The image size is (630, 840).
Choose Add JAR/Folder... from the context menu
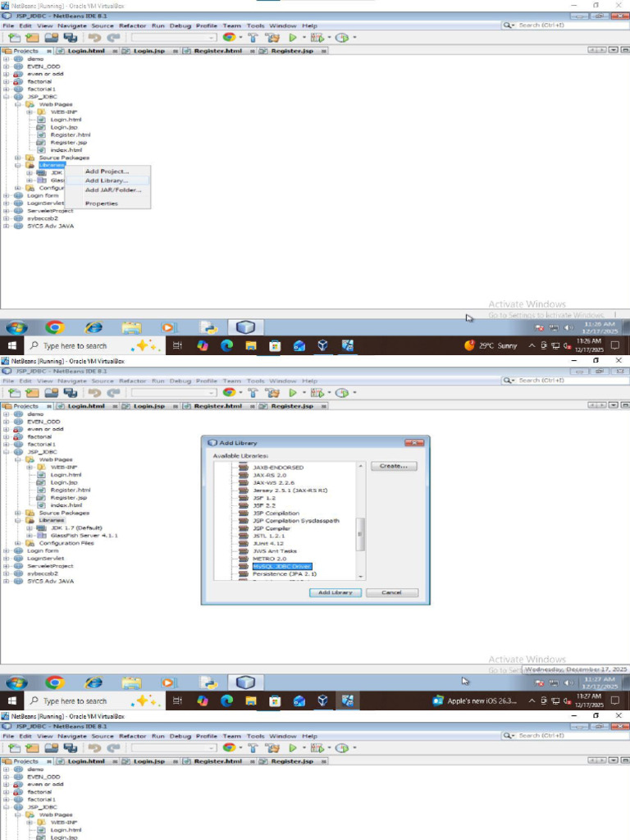tap(113, 189)
